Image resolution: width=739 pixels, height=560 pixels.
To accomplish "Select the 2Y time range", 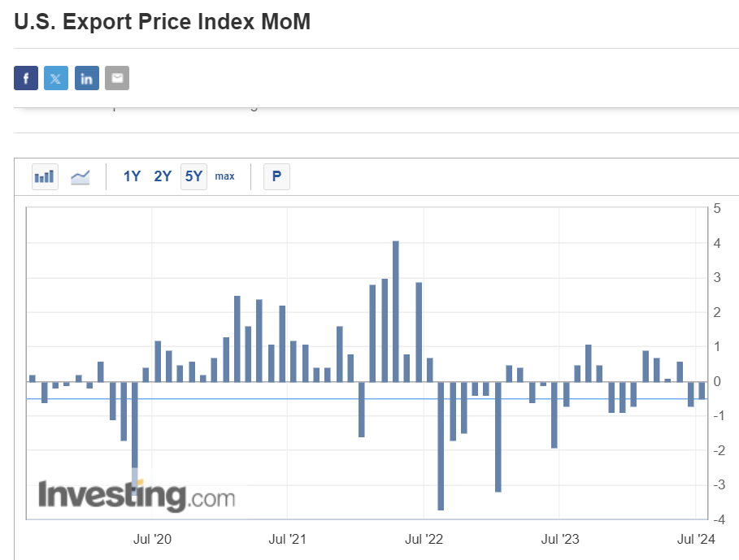I will tap(163, 176).
